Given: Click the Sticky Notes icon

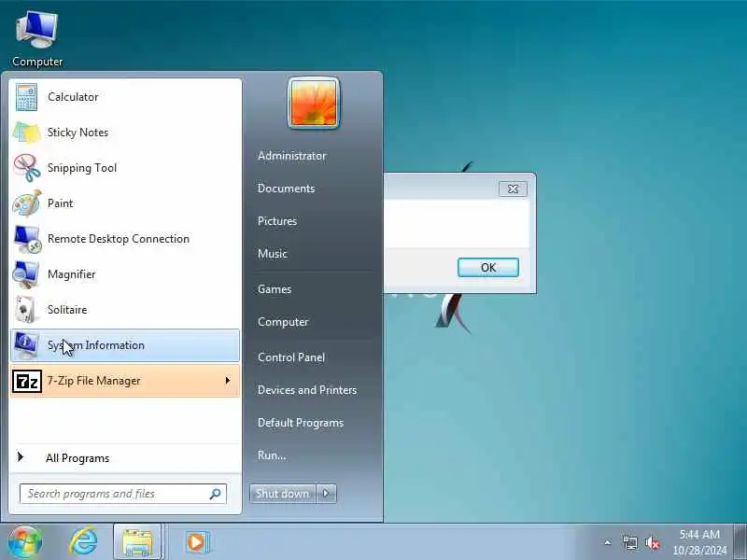Looking at the screenshot, I should pos(26,133).
